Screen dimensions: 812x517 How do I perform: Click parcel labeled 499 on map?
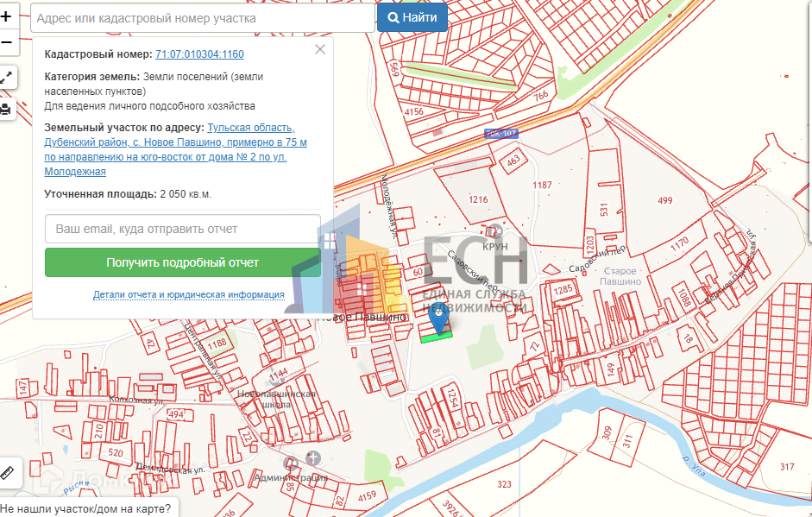pyautogui.click(x=665, y=200)
